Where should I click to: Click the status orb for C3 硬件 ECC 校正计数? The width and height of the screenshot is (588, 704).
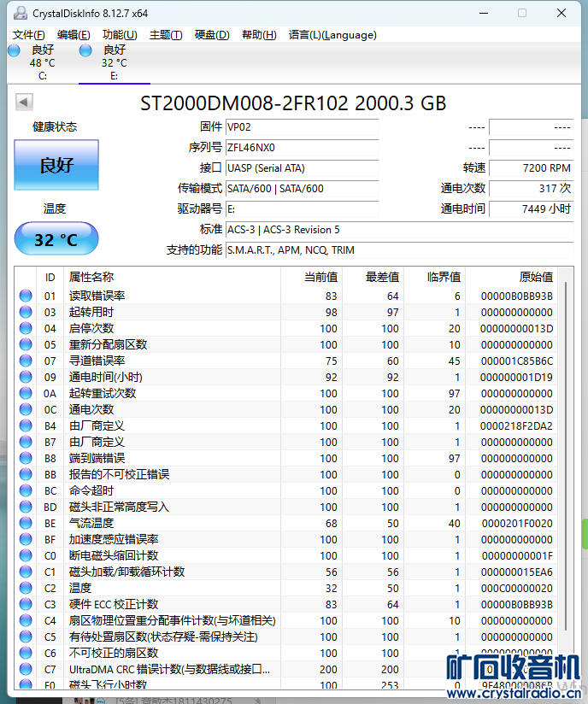click(x=26, y=604)
